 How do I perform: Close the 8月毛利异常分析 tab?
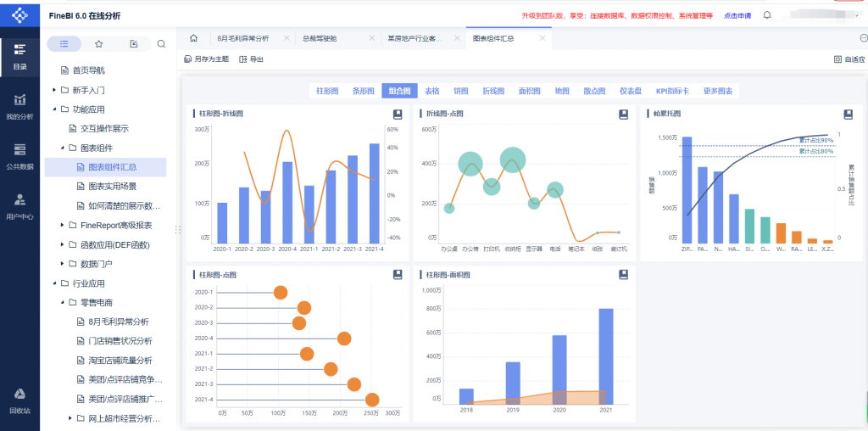(x=286, y=38)
